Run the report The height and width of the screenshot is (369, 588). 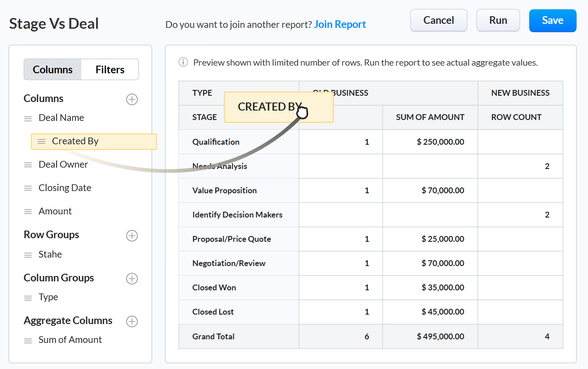pos(498,20)
